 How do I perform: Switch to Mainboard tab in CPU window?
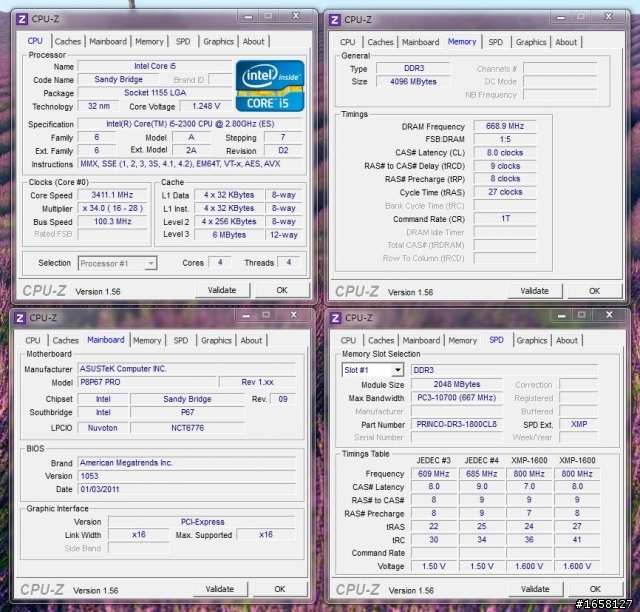tap(108, 41)
